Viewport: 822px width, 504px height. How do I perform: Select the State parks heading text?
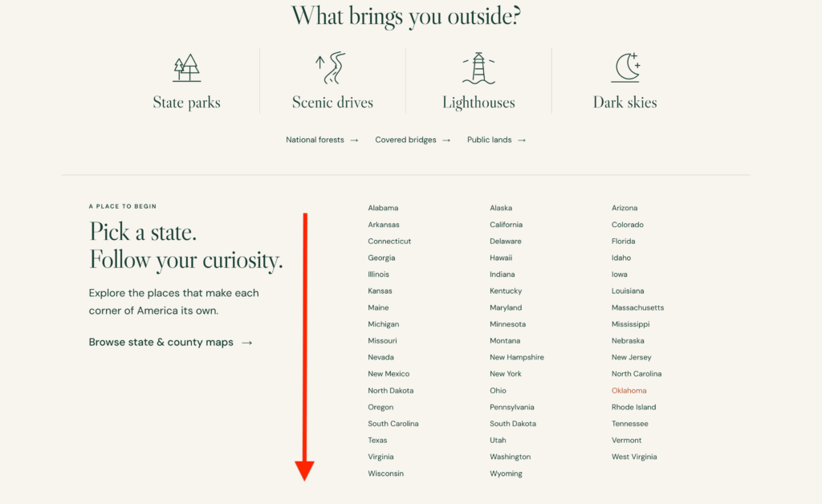click(x=186, y=102)
